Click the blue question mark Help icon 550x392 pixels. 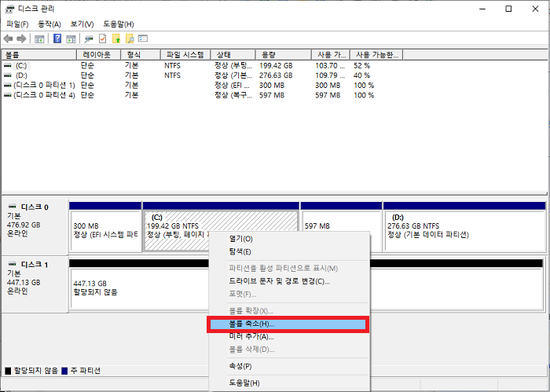tap(57, 38)
